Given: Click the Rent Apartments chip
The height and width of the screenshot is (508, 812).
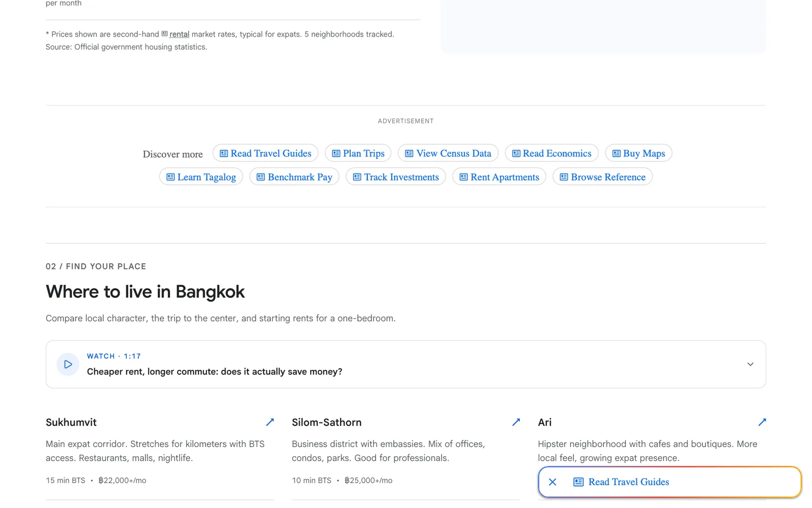Looking at the screenshot, I should 499,177.
